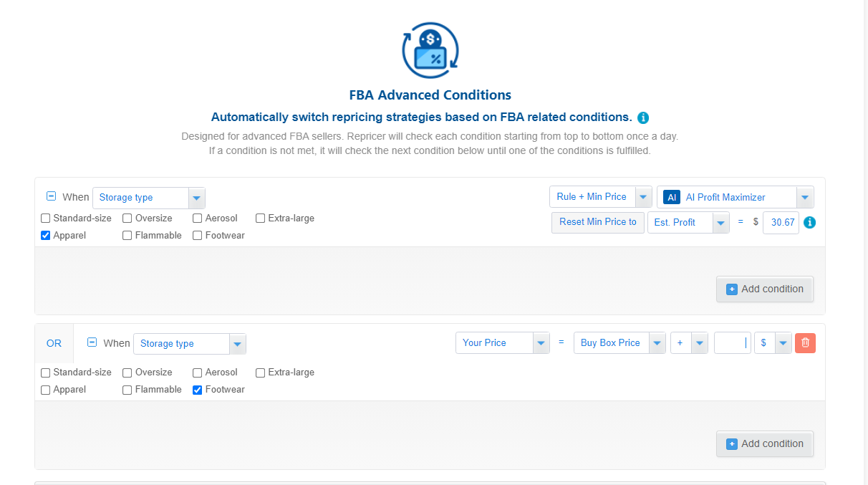Select the OR tab label
The height and width of the screenshot is (485, 868).
(x=54, y=343)
